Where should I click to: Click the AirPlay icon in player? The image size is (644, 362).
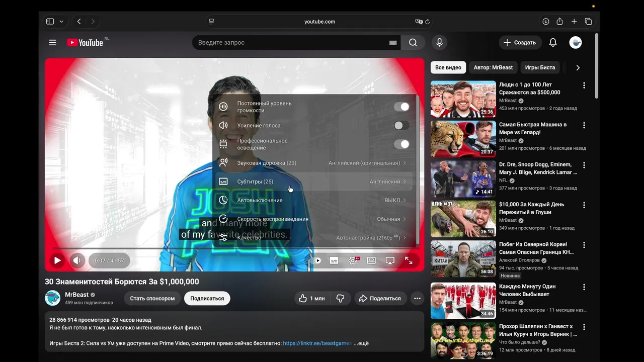pyautogui.click(x=390, y=260)
